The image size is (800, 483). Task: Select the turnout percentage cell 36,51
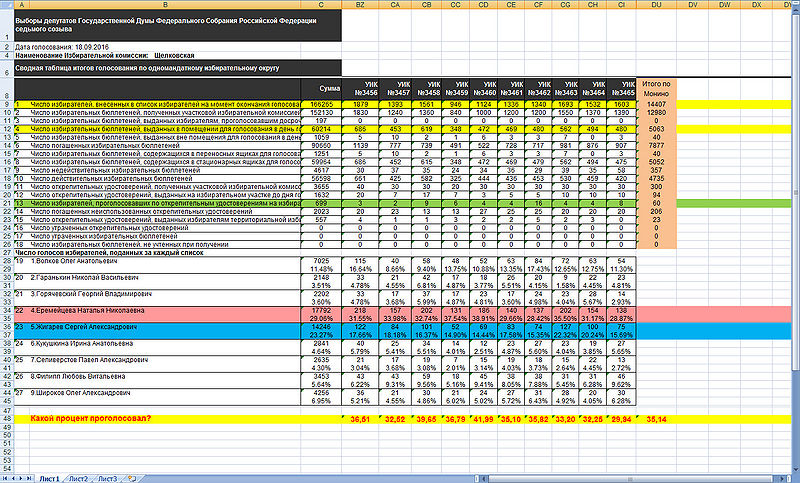(360, 419)
